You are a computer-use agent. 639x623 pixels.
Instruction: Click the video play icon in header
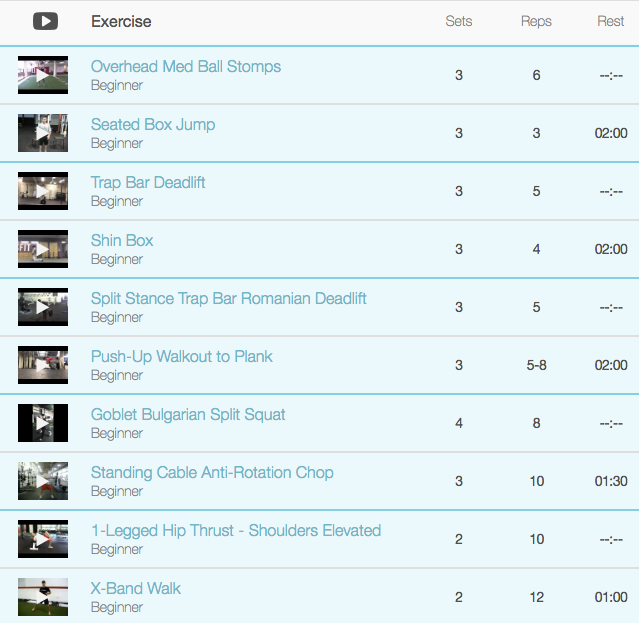[x=45, y=21]
